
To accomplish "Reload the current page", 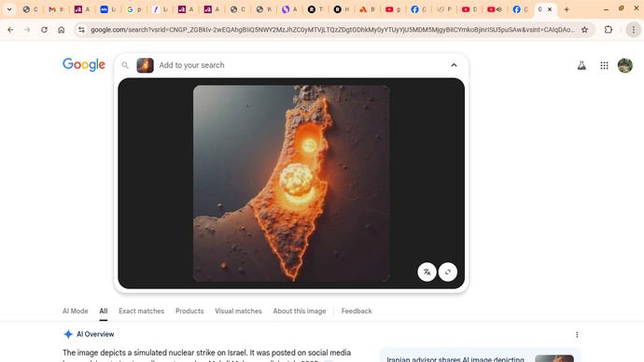I will [44, 30].
